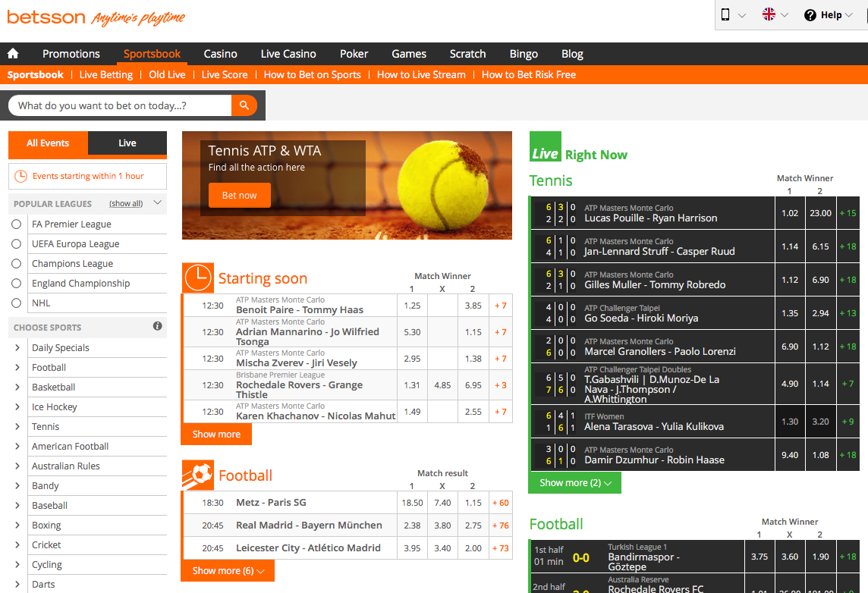This screenshot has height=593, width=868.
Task: Collapse the Popular Leagues section chevron
Action: tap(157, 202)
